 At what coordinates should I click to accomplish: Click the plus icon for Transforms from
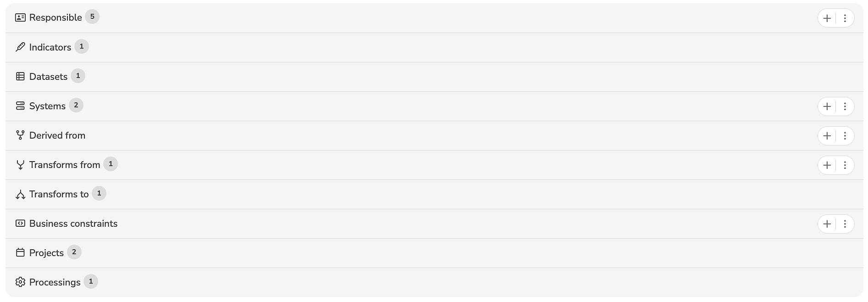point(827,165)
